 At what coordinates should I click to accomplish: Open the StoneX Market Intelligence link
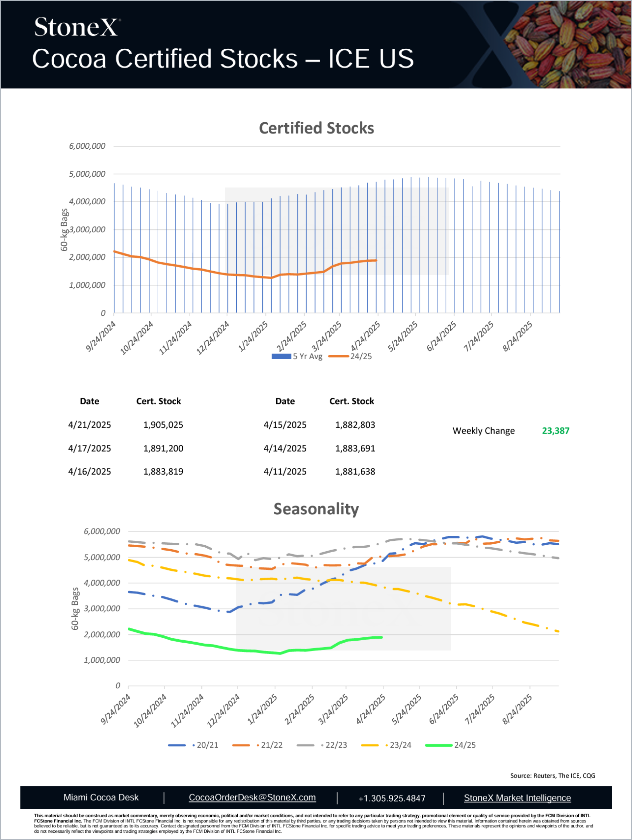(x=517, y=798)
